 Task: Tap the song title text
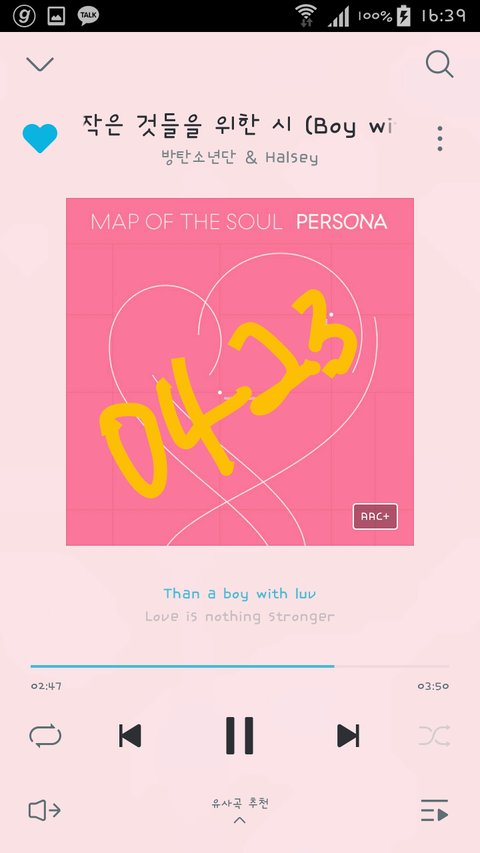(239, 125)
